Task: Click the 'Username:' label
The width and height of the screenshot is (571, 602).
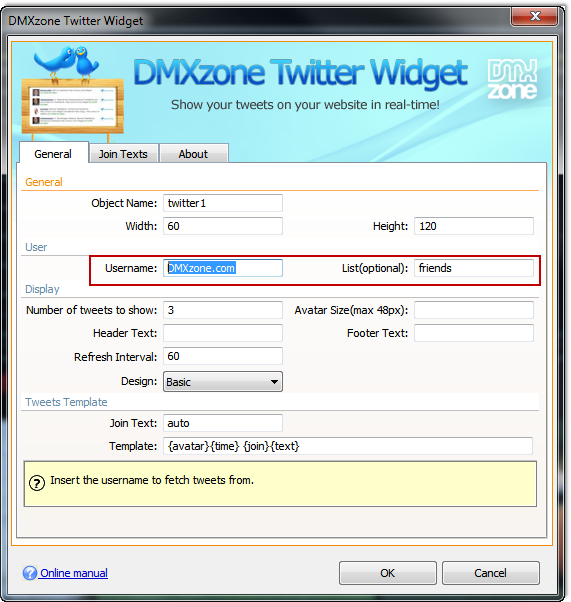Action: (131, 268)
